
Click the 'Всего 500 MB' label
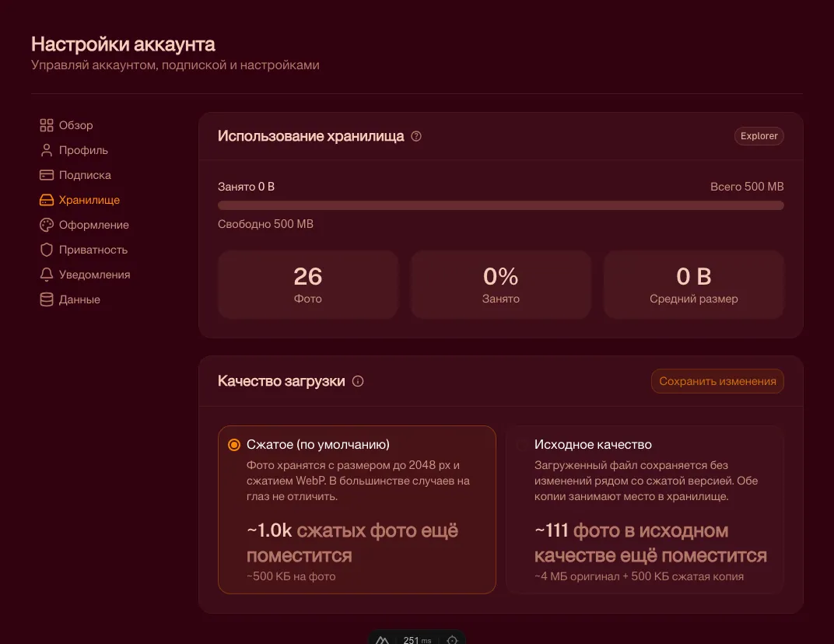coord(747,187)
